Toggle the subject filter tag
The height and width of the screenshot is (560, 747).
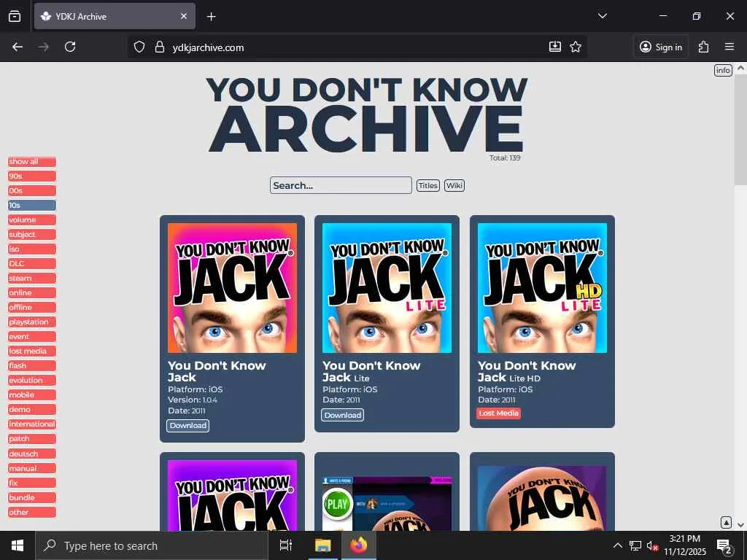[32, 235]
